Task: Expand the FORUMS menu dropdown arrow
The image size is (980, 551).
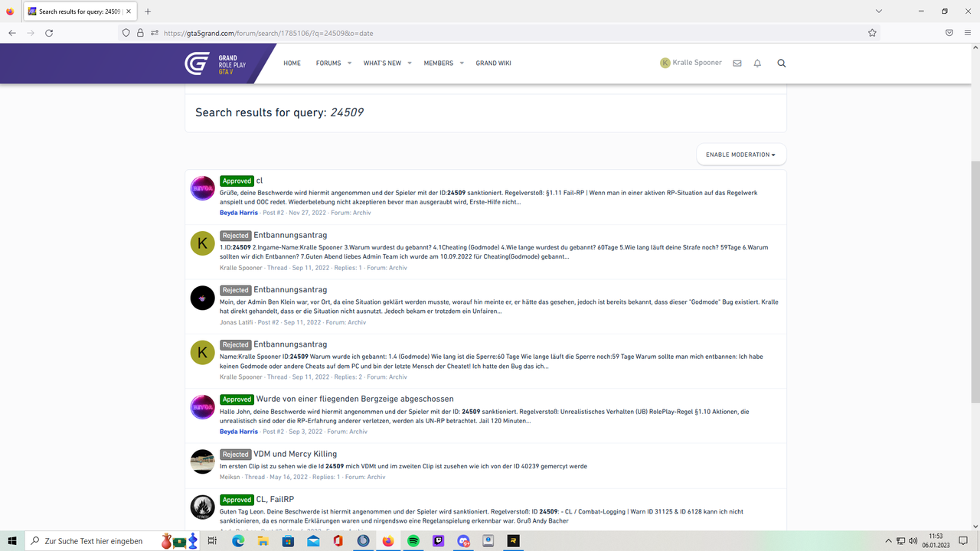Action: click(349, 64)
